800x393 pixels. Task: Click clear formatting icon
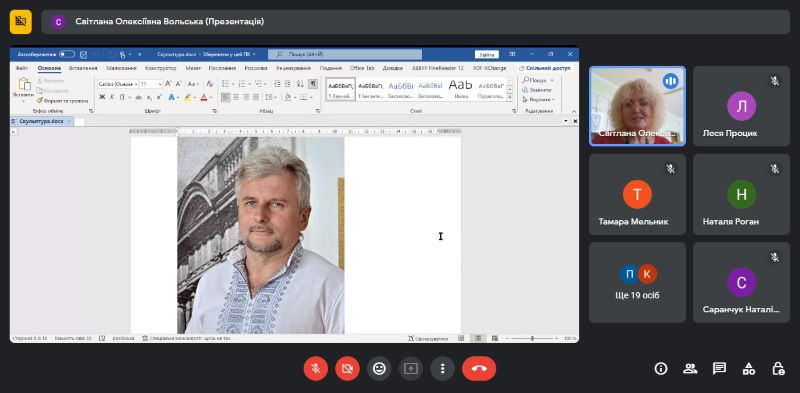coord(209,84)
